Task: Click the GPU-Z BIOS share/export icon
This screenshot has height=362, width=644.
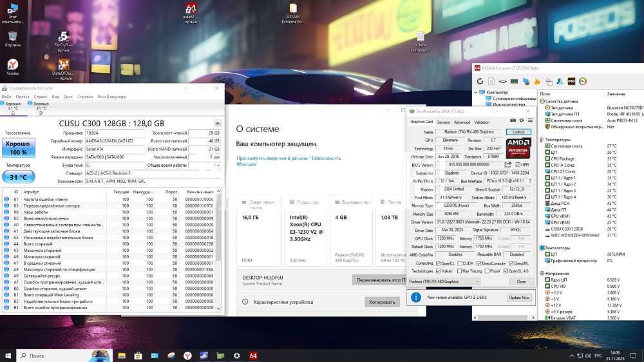Action: (508, 165)
